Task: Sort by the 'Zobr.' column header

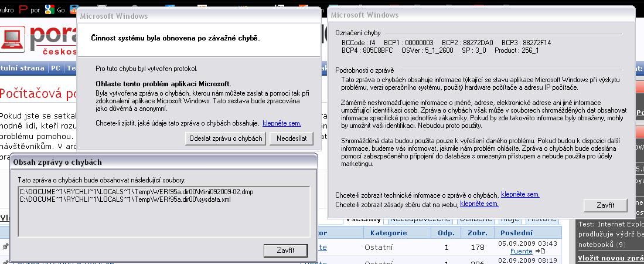Action: point(478,233)
